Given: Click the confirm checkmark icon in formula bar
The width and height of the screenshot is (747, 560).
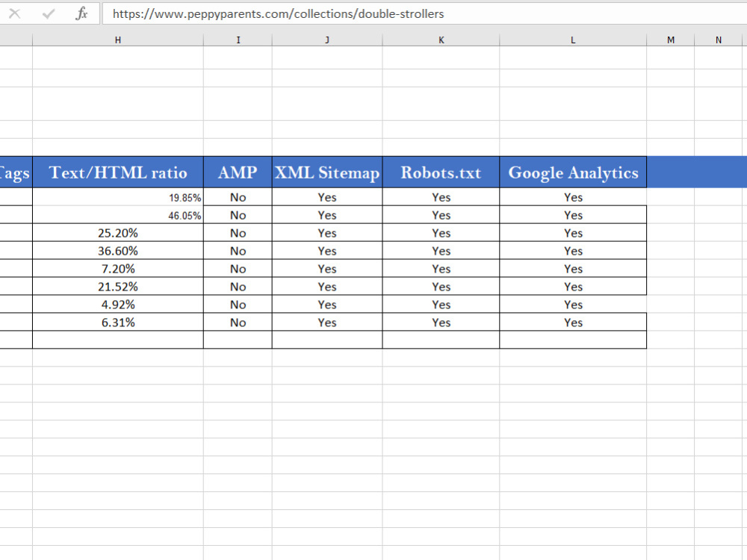Looking at the screenshot, I should tap(48, 13).
